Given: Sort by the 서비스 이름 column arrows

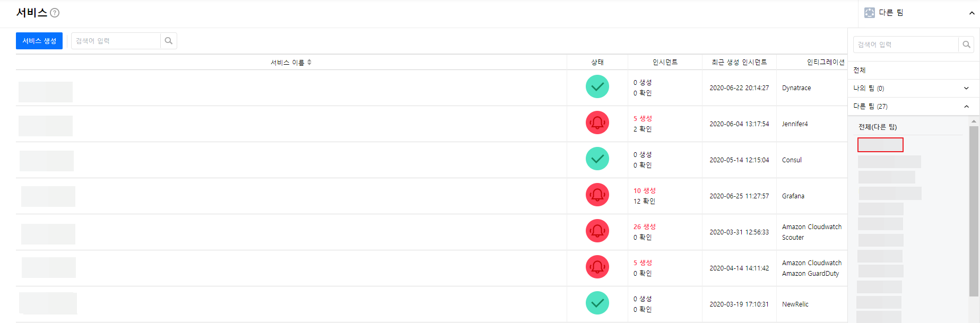Looking at the screenshot, I should tap(309, 62).
